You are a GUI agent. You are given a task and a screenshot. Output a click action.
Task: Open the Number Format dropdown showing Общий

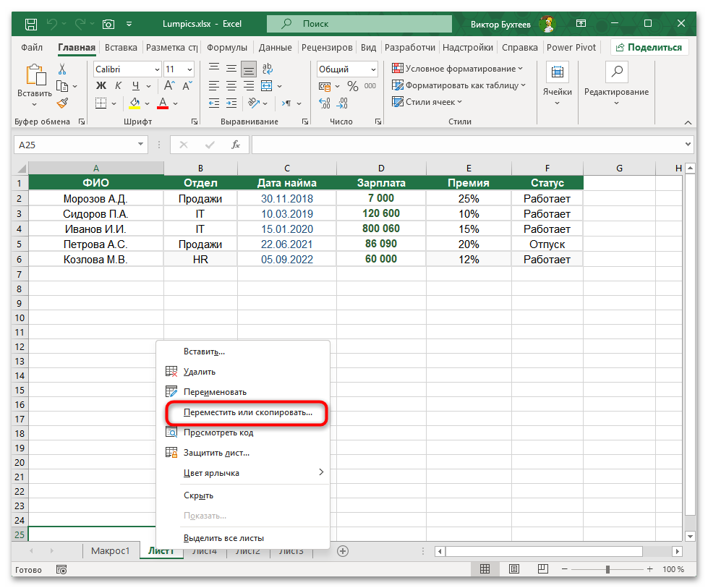click(x=346, y=69)
